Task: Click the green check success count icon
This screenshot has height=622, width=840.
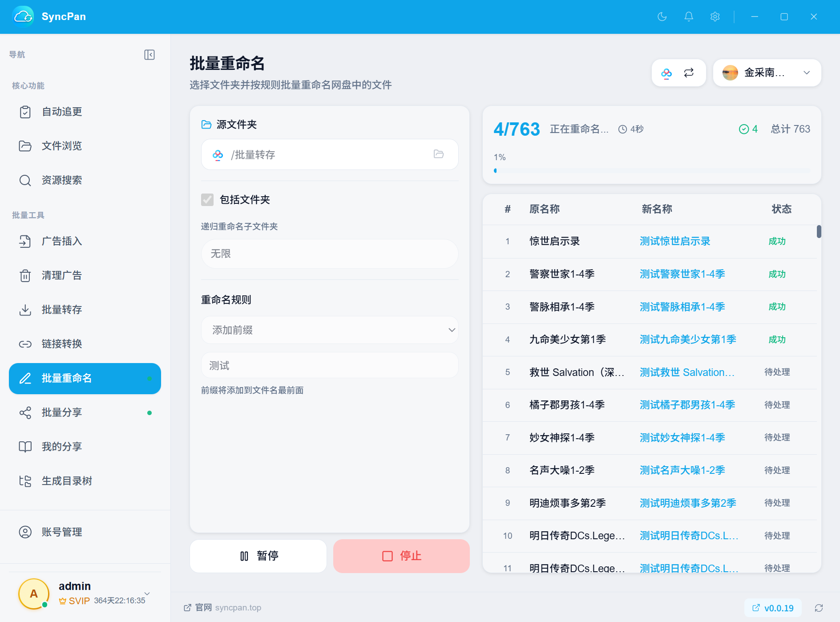Action: coord(743,129)
